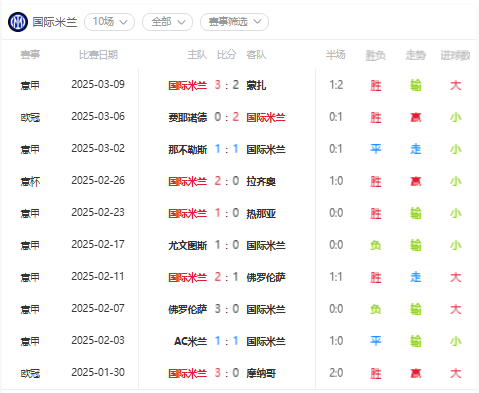Image resolution: width=479 pixels, height=393 pixels.
Task: Click 费耶诺德 home team name
Action: pos(188,117)
